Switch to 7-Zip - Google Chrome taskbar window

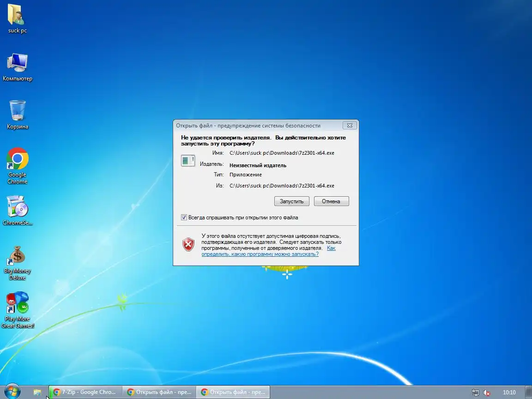(x=85, y=392)
